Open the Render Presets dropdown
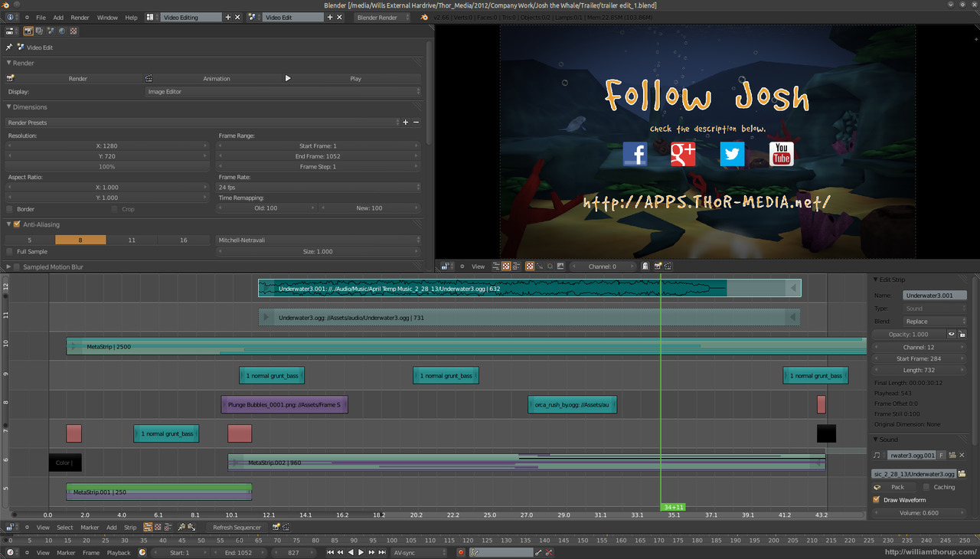The image size is (980, 559). click(203, 123)
